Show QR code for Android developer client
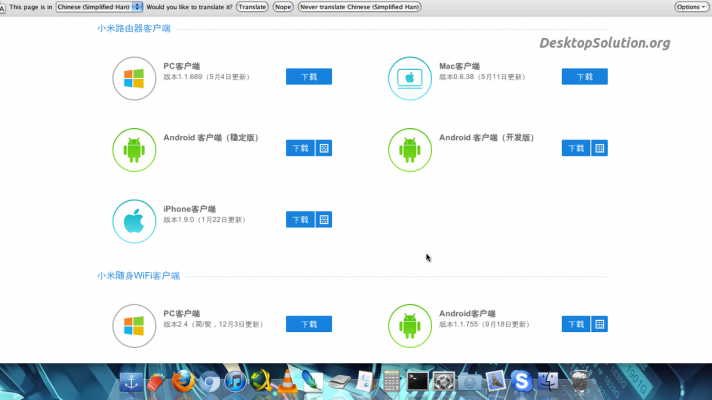Image resolution: width=712 pixels, height=400 pixels. (599, 148)
